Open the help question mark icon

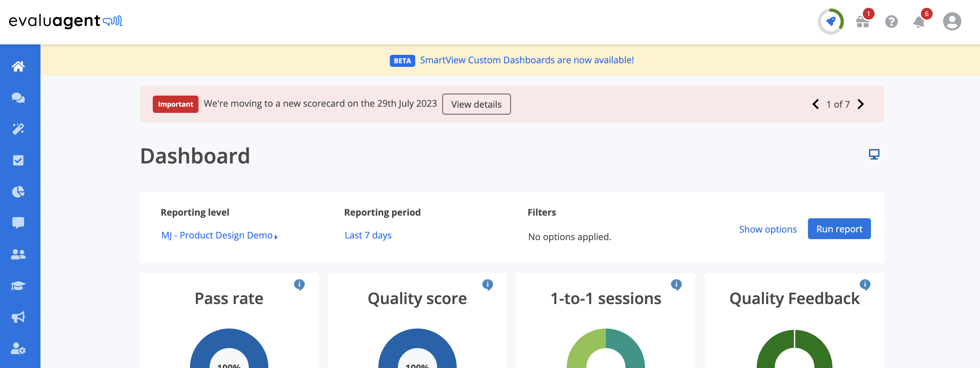[x=891, y=22]
